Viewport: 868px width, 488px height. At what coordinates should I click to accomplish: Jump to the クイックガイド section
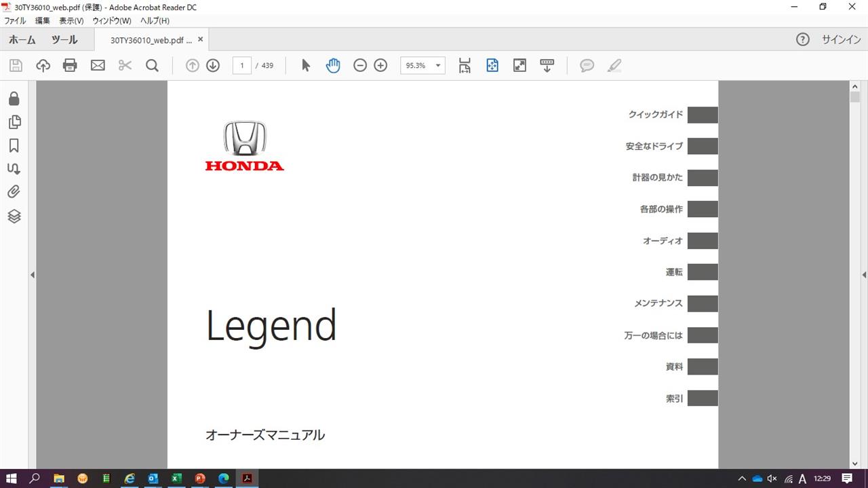click(656, 115)
